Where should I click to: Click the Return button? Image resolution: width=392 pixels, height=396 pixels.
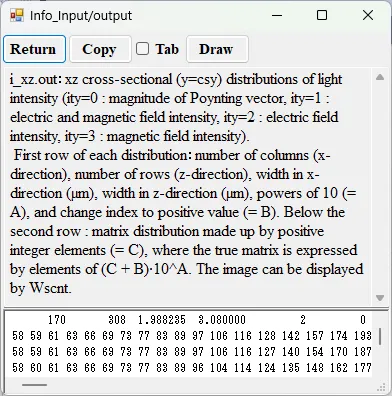[x=35, y=49]
